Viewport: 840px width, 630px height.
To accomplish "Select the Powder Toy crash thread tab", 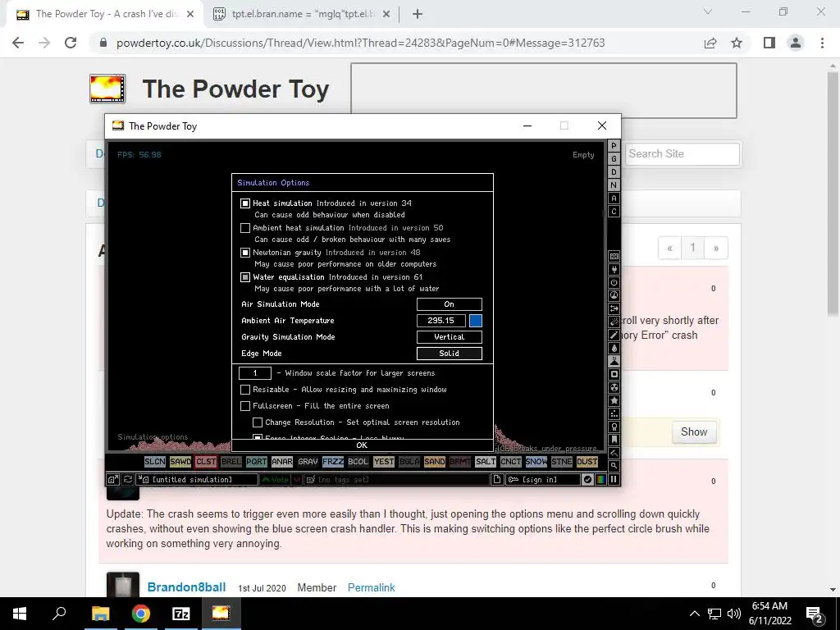I will coord(104,14).
